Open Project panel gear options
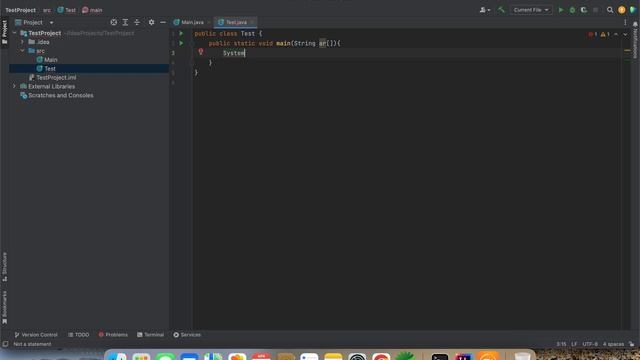The width and height of the screenshot is (640, 360). pyautogui.click(x=151, y=22)
